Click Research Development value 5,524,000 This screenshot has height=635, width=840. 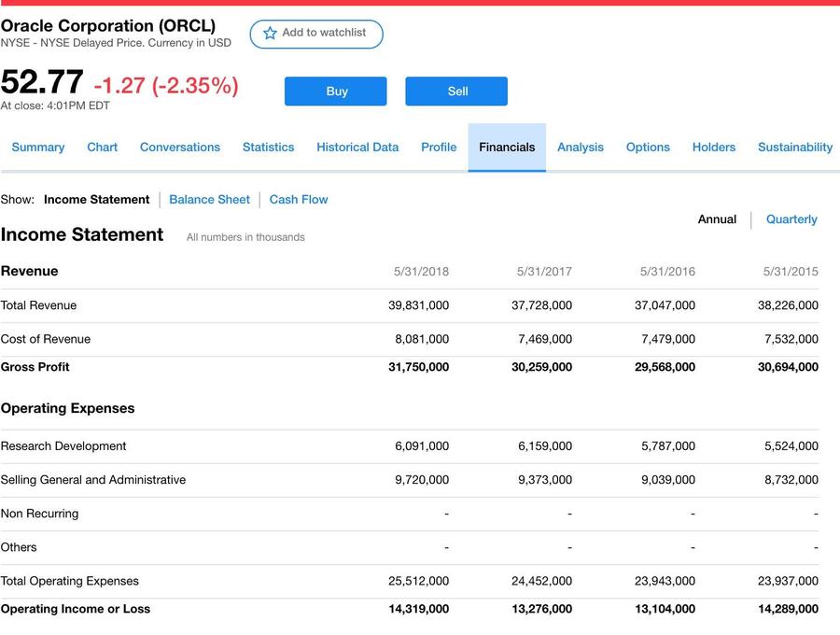791,446
